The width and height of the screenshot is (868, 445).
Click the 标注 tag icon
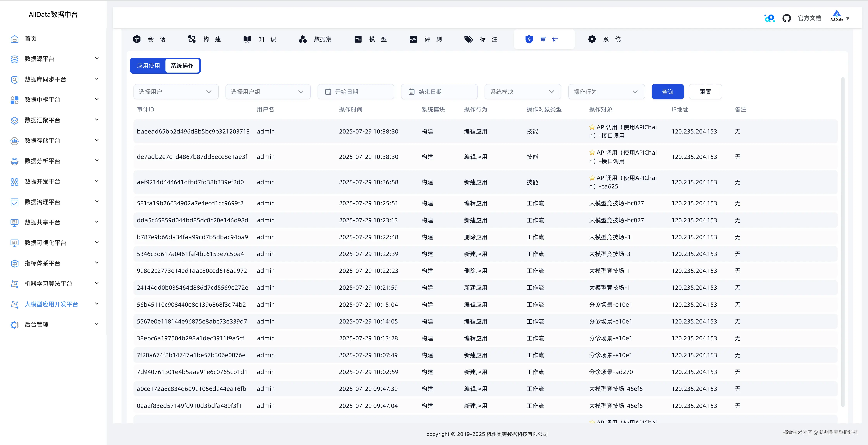pyautogui.click(x=468, y=39)
